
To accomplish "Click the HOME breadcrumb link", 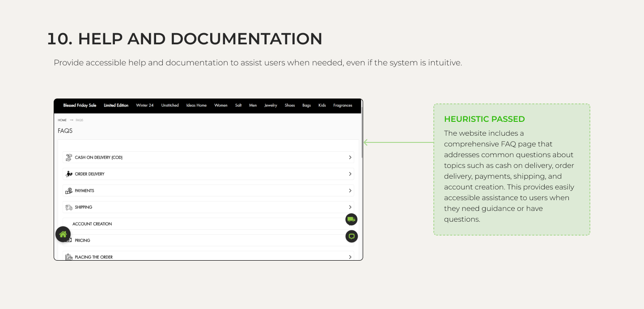I will pos(62,120).
